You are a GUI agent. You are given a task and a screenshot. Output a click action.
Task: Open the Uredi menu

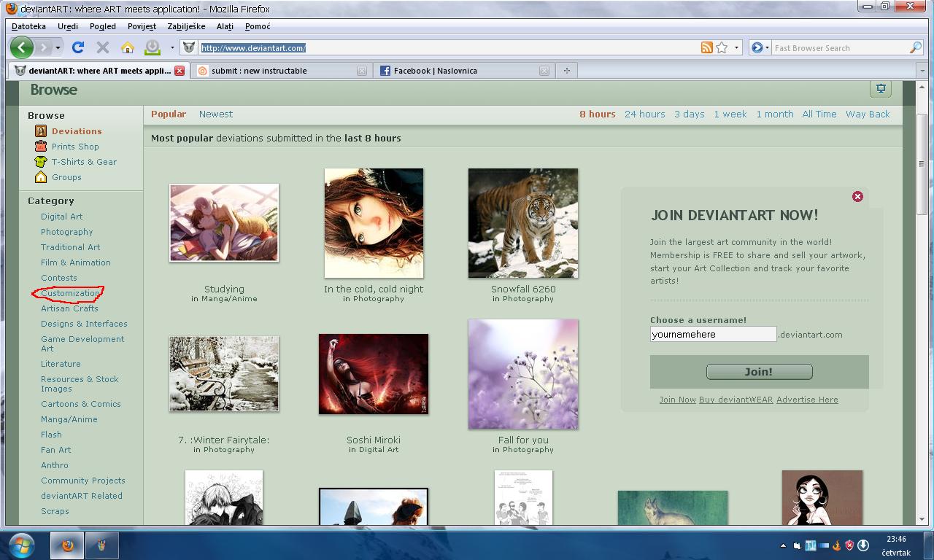click(68, 26)
